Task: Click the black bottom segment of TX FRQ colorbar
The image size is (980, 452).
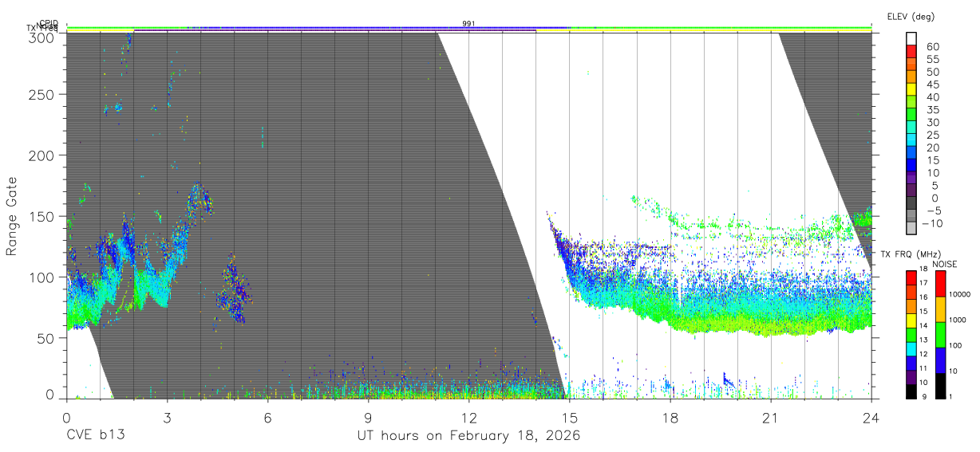Action: pyautogui.click(x=911, y=390)
